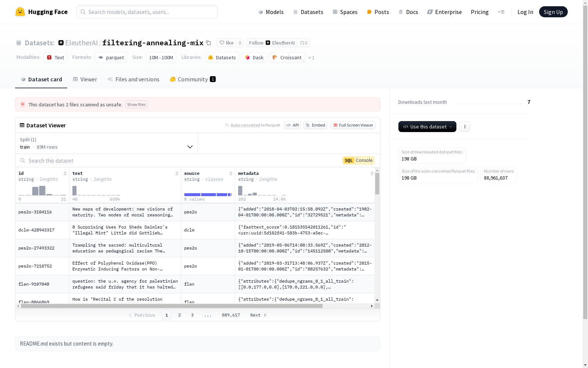Open the navigation overflow menu icon
The image size is (588, 368).
[501, 12]
